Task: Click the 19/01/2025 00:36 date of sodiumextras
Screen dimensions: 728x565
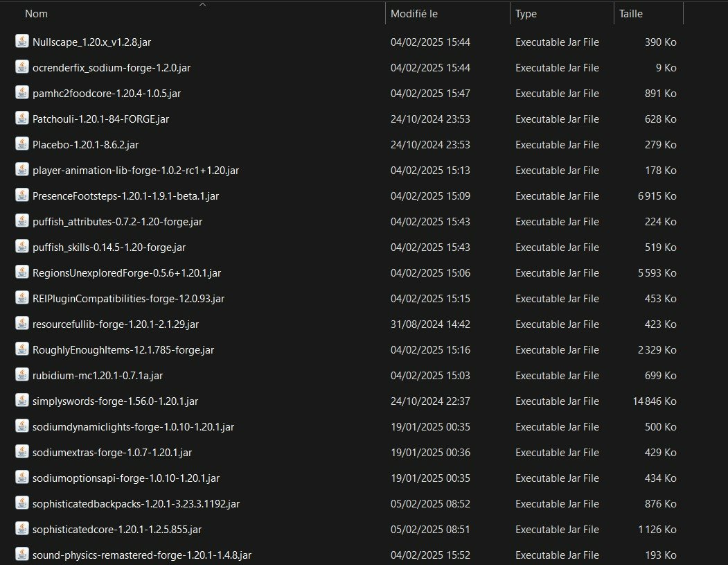Action: (430, 452)
